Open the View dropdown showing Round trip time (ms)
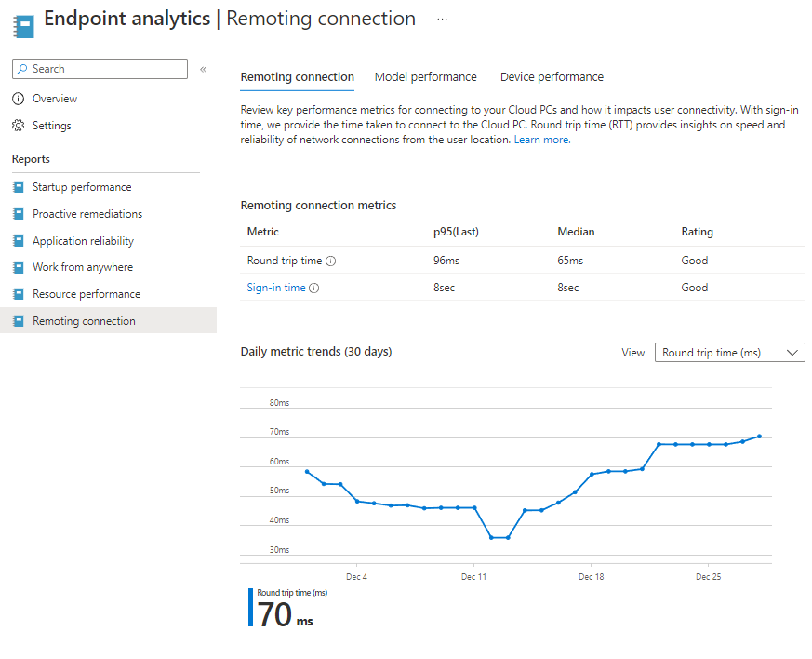This screenshot has height=659, width=812. 729,352
